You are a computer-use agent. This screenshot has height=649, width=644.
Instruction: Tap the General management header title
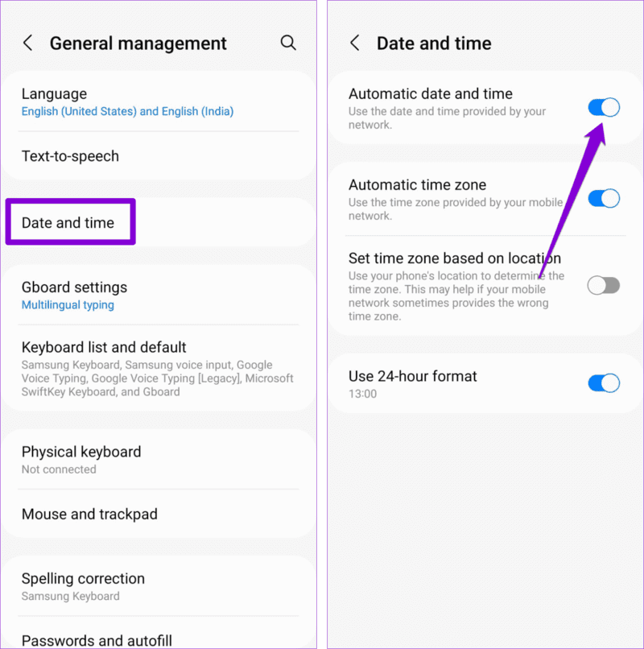(x=138, y=43)
